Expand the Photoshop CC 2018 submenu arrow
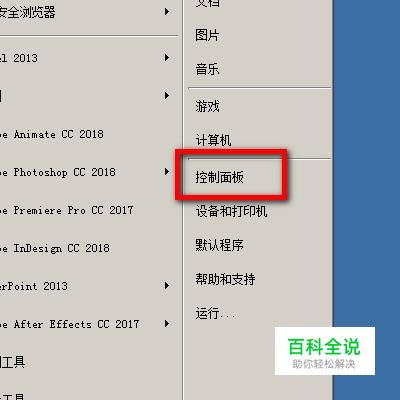400x400 pixels. [167, 172]
